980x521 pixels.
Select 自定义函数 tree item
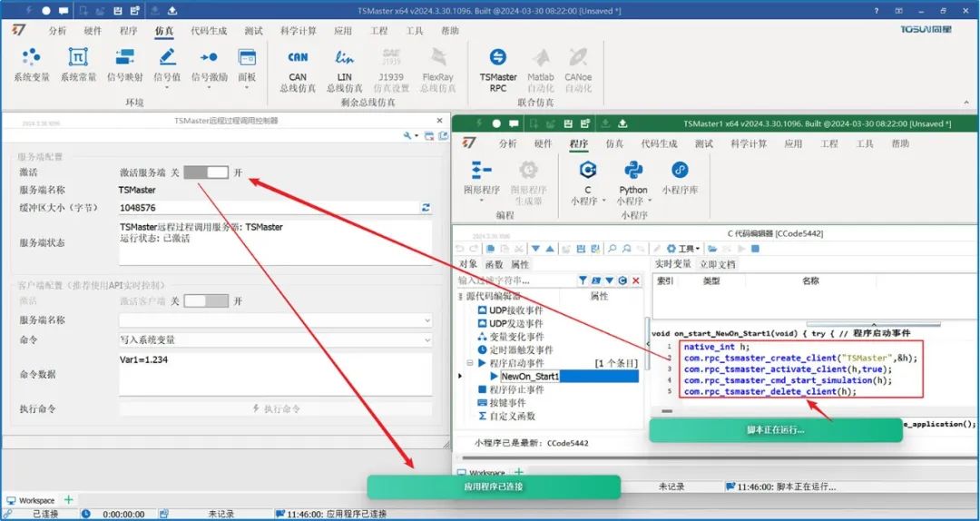(x=506, y=416)
